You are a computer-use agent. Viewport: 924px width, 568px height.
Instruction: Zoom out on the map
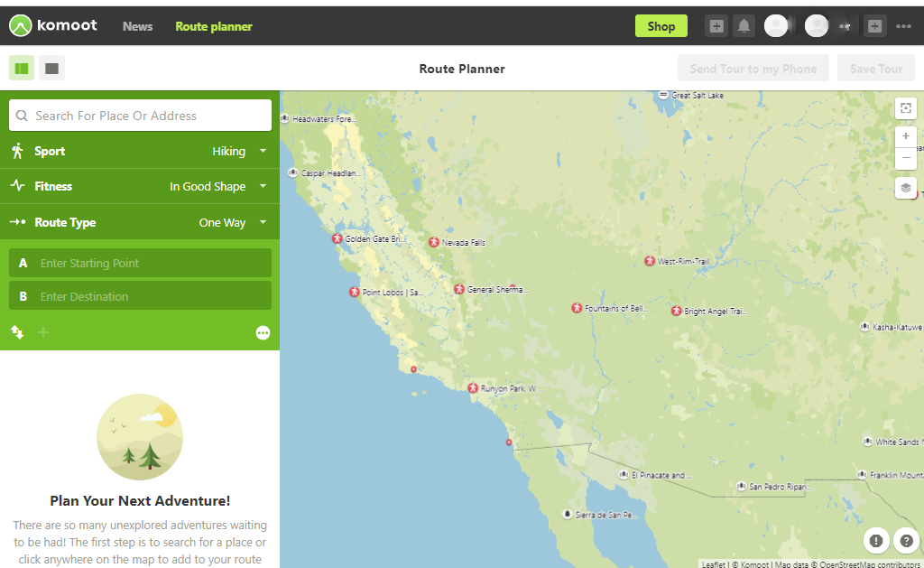[x=906, y=157]
